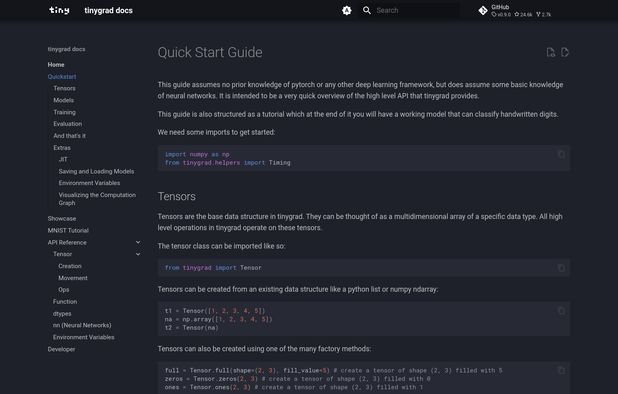Copy the 'from tinygrad import Tensor' code

pos(561,268)
